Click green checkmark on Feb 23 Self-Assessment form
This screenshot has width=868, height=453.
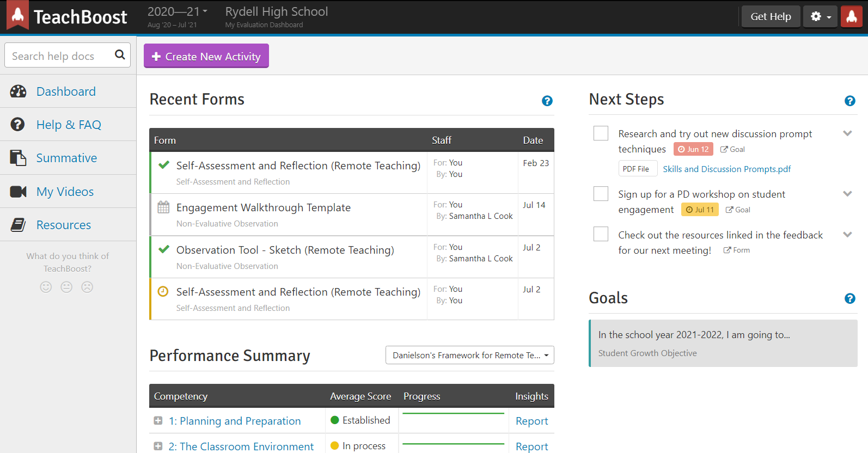[x=163, y=164]
